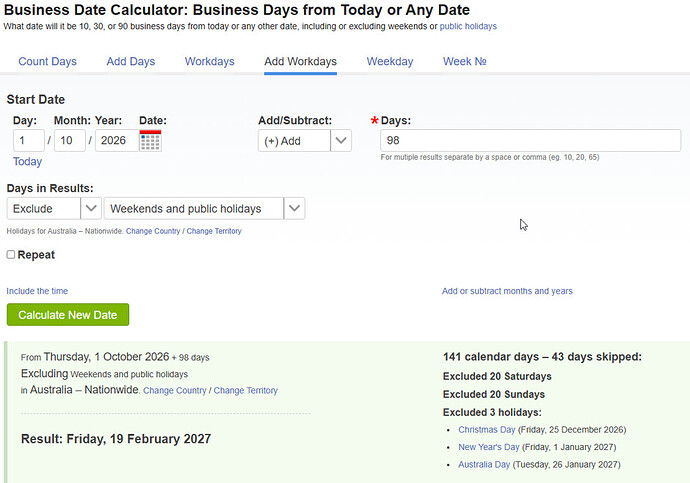Click the Excluded 20 Saturdays line

click(497, 377)
